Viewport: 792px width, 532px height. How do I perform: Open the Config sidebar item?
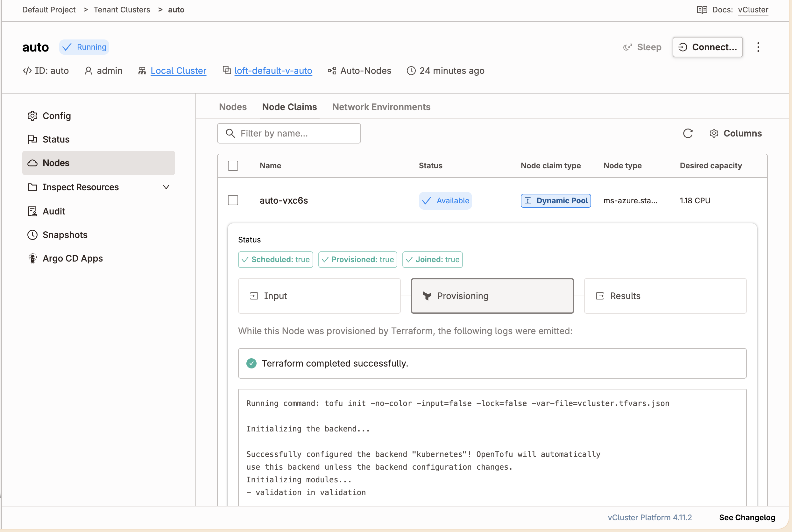[x=98, y=116]
